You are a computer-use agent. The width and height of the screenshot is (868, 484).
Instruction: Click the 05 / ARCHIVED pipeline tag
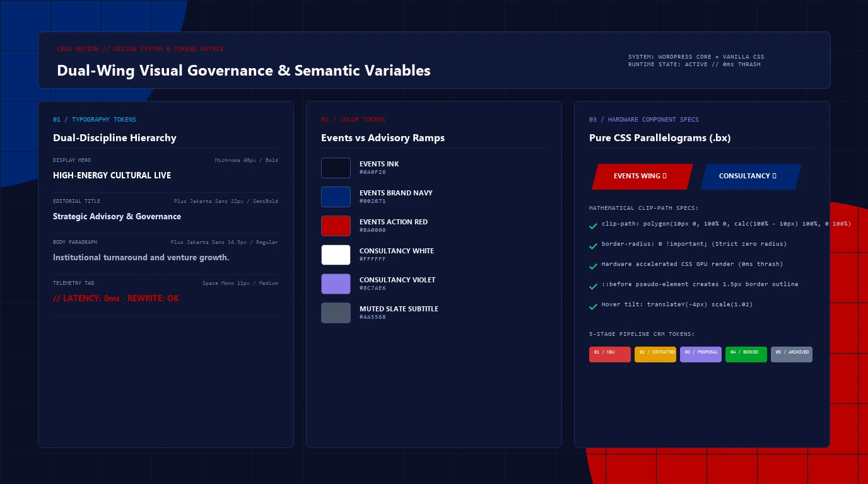[792, 354]
